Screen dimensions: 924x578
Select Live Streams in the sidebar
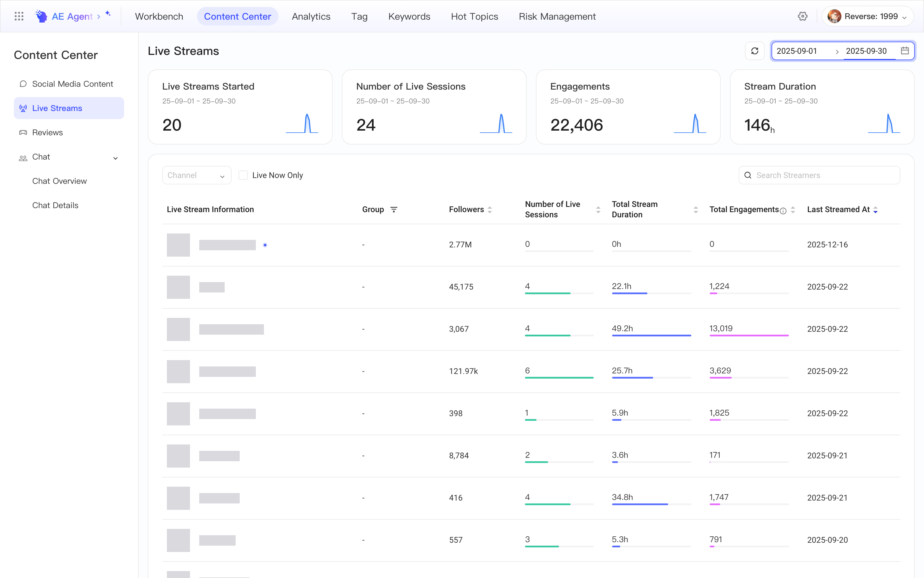click(69, 108)
